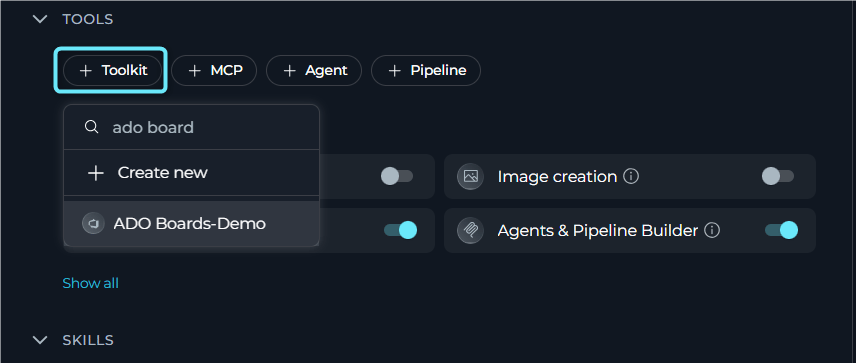Open the Show all link
The image size is (856, 363).
click(x=91, y=283)
